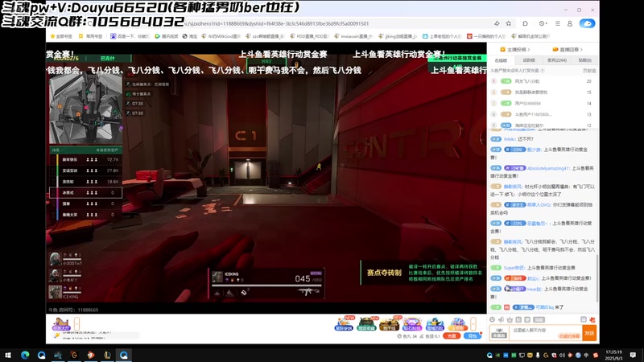Open the 淘宝 bookmark
The image size is (644, 362).
pos(190,36)
